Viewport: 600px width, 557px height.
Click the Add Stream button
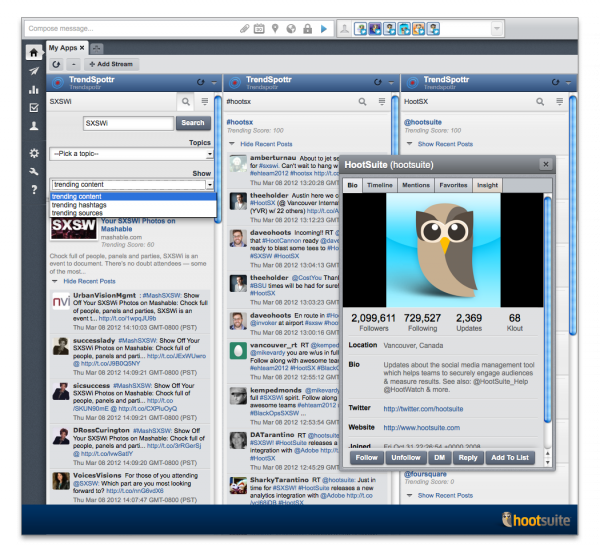coord(111,64)
